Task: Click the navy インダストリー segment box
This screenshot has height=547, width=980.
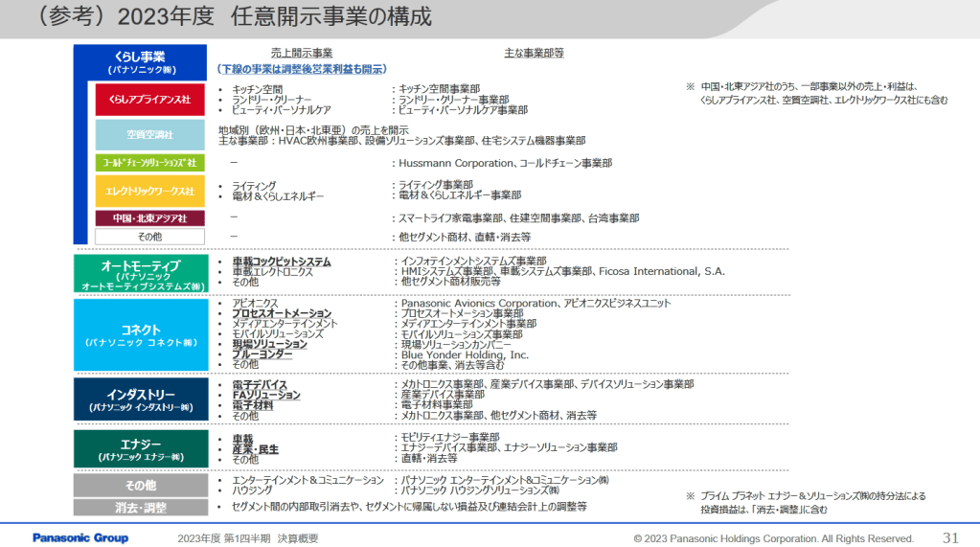Action: click(140, 399)
